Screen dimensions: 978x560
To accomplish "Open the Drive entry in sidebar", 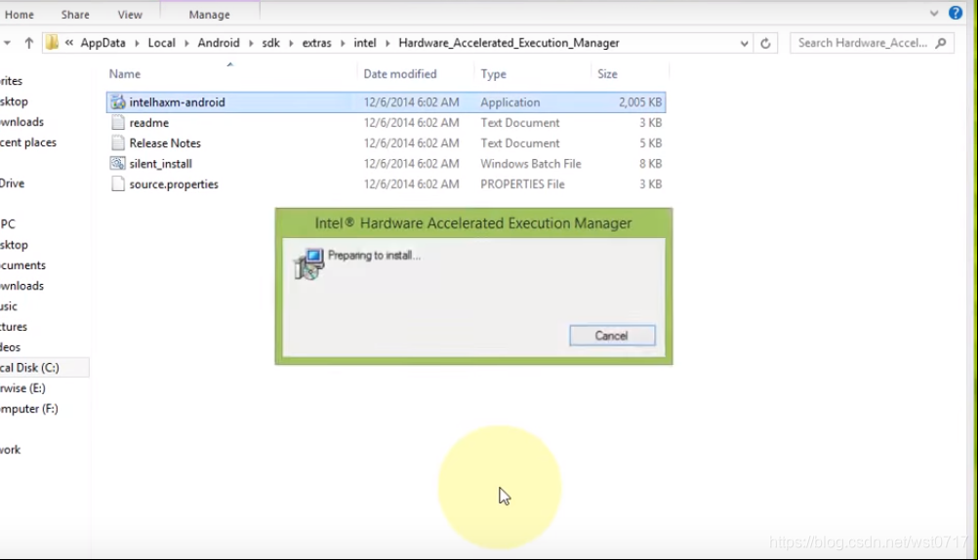I will (x=12, y=183).
